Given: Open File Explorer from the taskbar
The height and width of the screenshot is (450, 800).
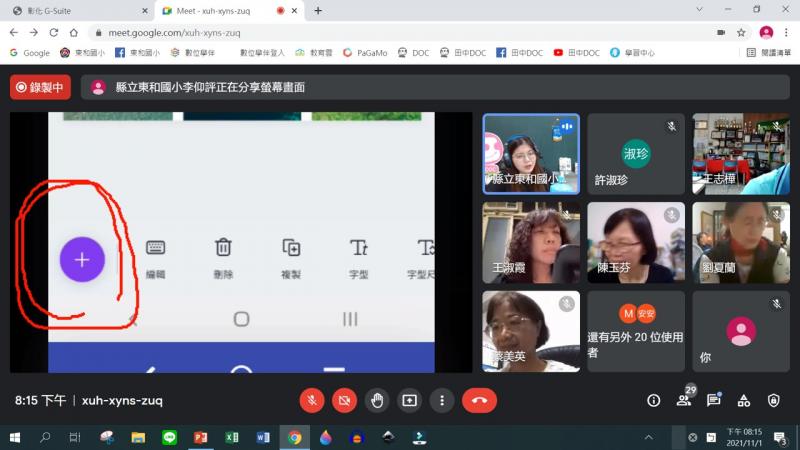Looking at the screenshot, I should 138,437.
